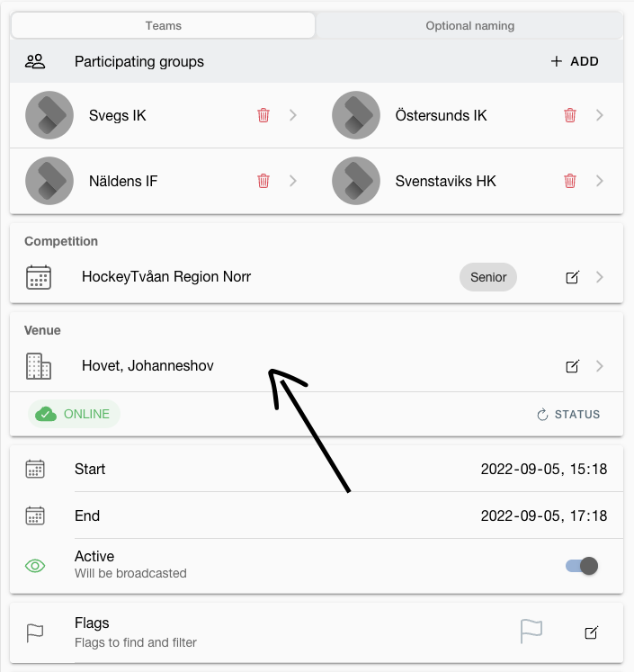Switch to the Optional naming tab
Screen dimensions: 634x672
click(470, 25)
